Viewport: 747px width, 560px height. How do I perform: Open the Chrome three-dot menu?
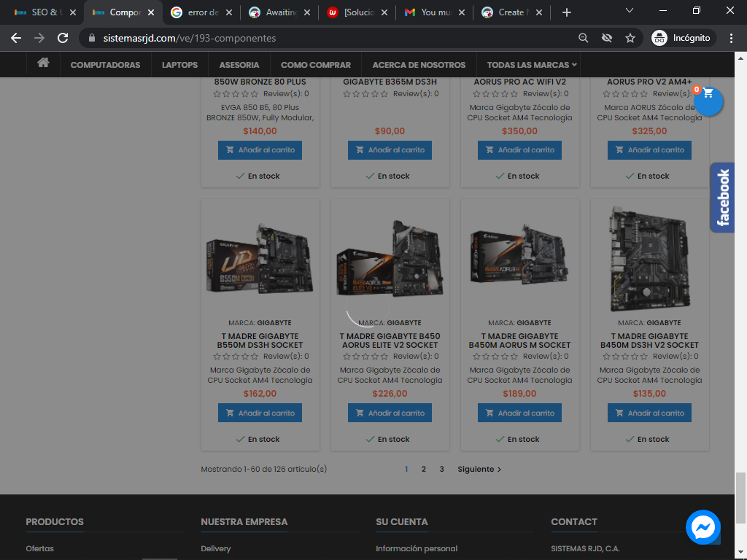click(731, 38)
